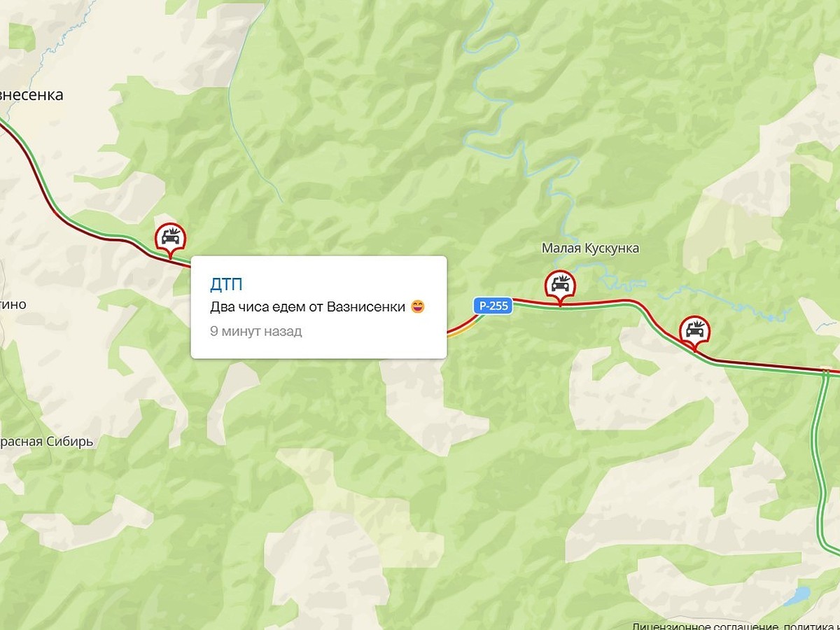
Task: Click the '9 минут назад' timestamp
Action: [x=256, y=331]
